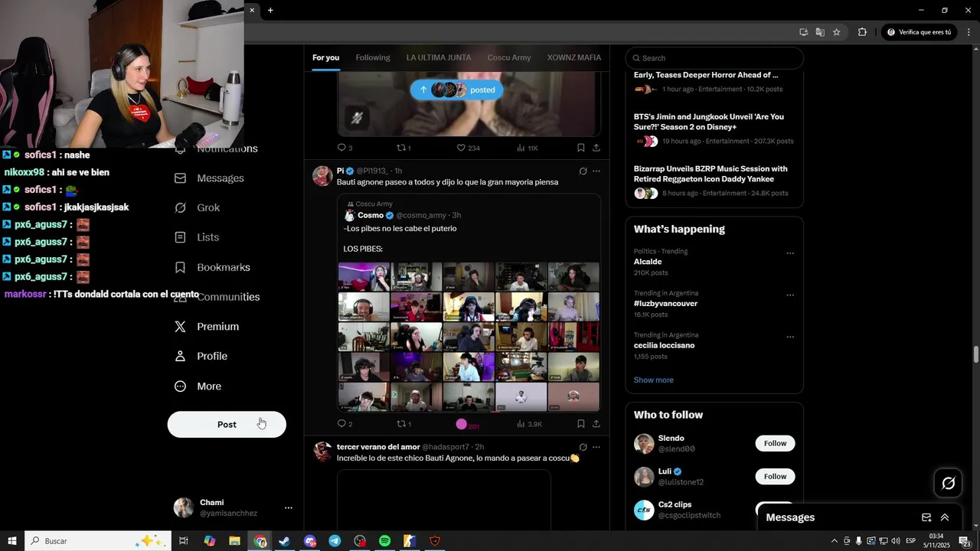The height and width of the screenshot is (551, 980).
Task: Share Pi's post with 3.9K views
Action: (x=596, y=424)
